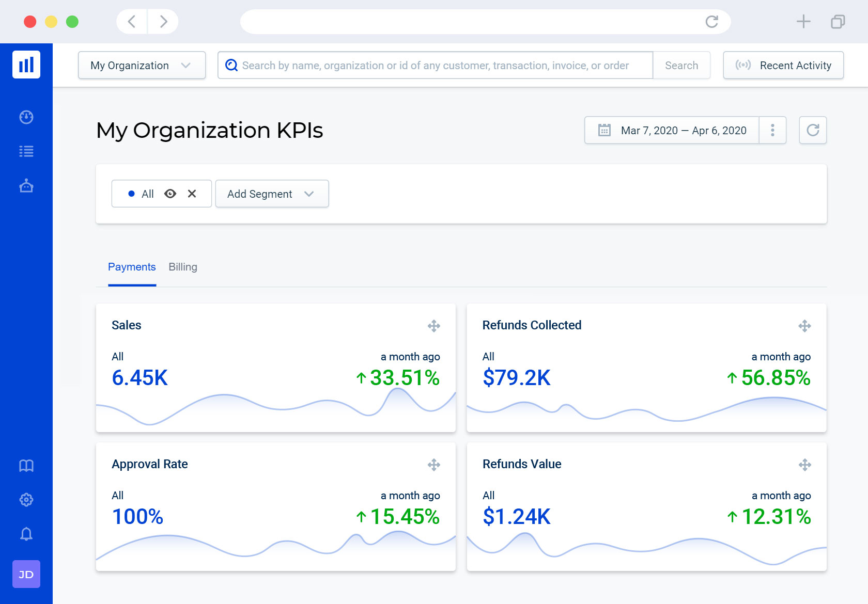Open the dashboard gauge icon in sidebar
The width and height of the screenshot is (868, 604).
(x=26, y=117)
